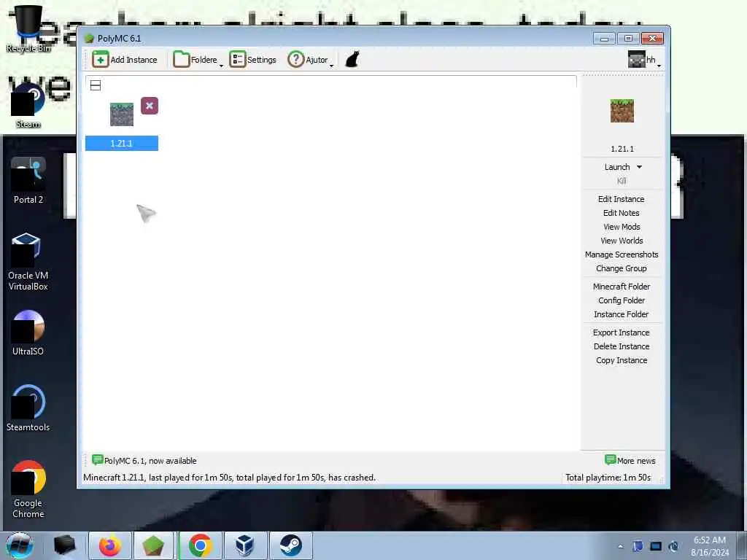Viewport: 747px width, 560px height.
Task: Click the Add Instance button
Action: (124, 60)
